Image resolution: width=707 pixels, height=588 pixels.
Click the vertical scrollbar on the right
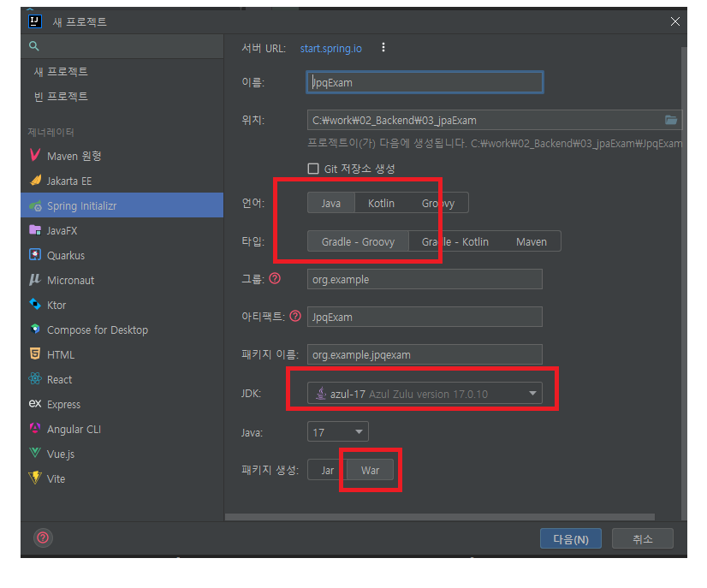[684, 282]
